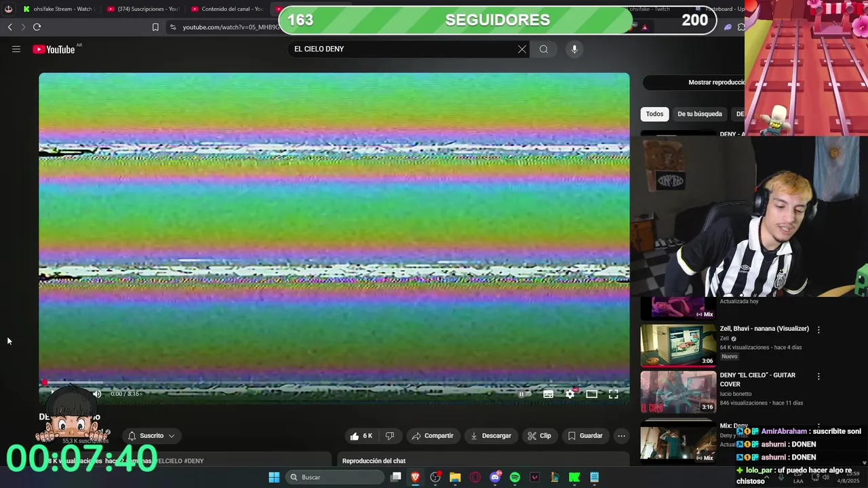Open the Windows Start menu
This screenshot has height=488, width=868.
coord(274,477)
